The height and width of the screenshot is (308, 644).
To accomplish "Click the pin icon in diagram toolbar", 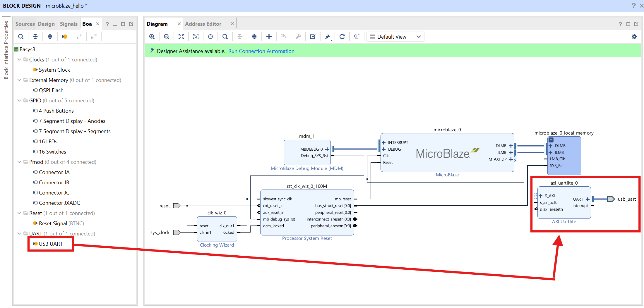I will [328, 37].
